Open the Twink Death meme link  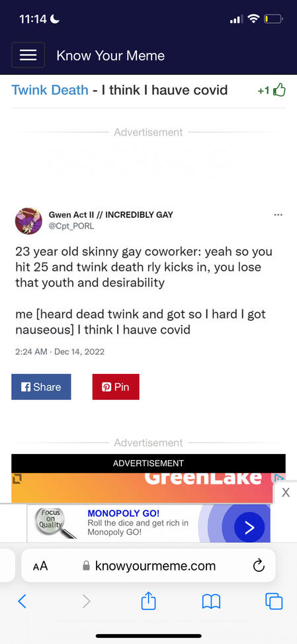[x=50, y=89]
